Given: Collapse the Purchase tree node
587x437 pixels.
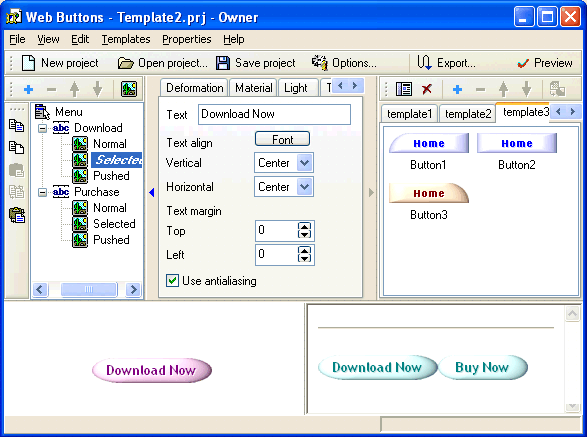Looking at the screenshot, I should pyautogui.click(x=43, y=192).
